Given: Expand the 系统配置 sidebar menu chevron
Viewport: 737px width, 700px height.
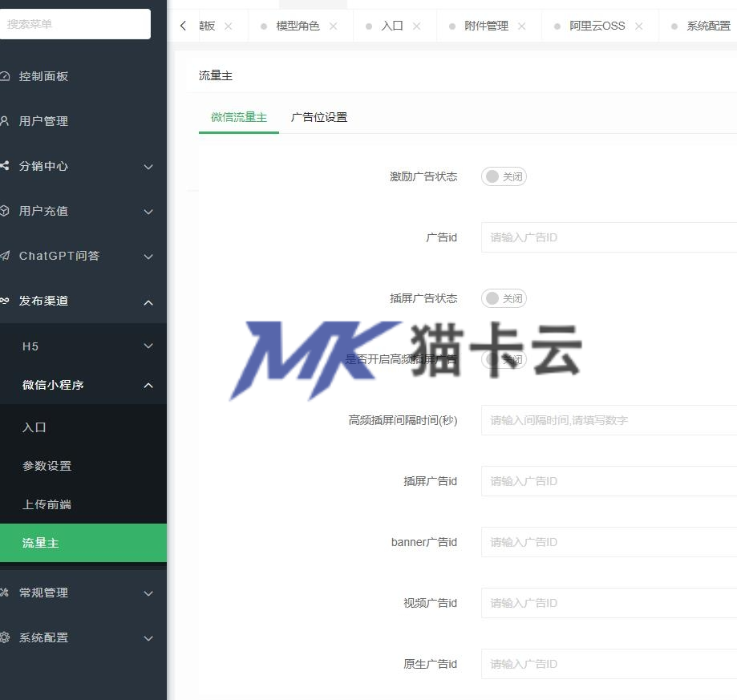Looking at the screenshot, I should pos(148,638).
